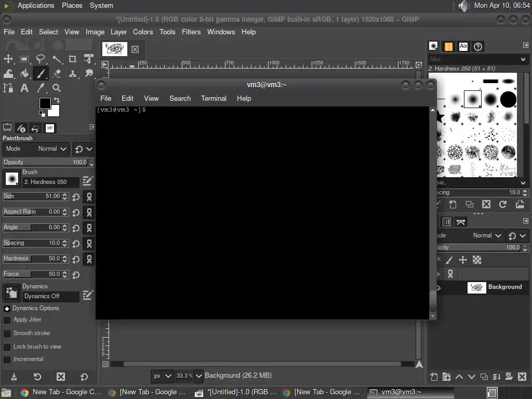Open brush editor next to Hardness 050

[87, 181]
